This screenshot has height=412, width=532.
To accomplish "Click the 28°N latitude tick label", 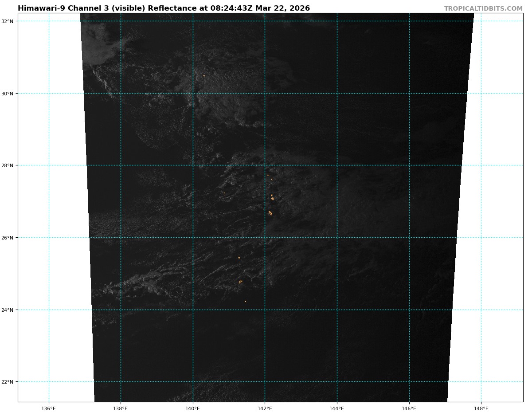I will [9, 165].
